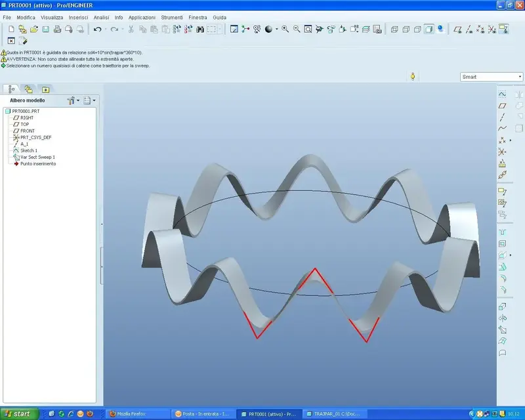
Task: Refit model to screen
Action: pyautogui.click(x=308, y=29)
